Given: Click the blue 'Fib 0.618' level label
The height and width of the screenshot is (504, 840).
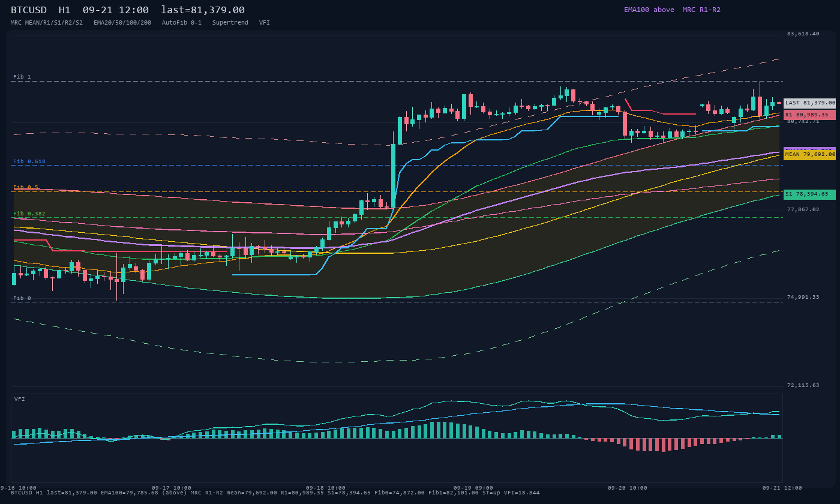Looking at the screenshot, I should click(29, 161).
